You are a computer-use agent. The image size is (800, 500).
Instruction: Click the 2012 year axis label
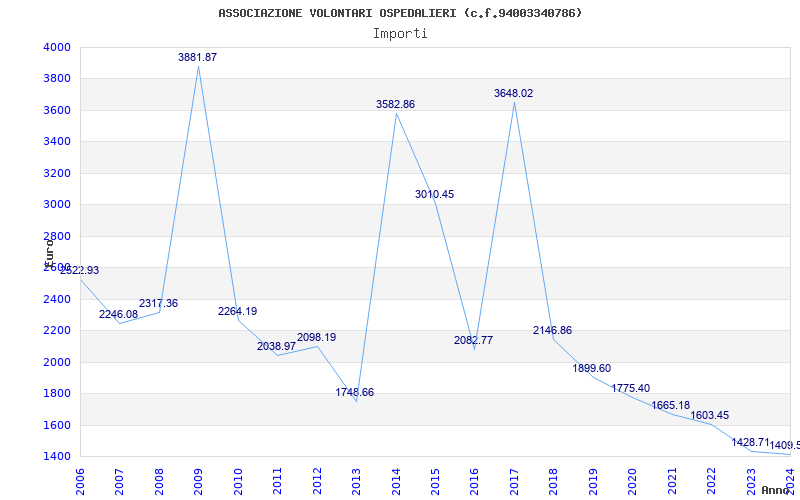(x=317, y=482)
